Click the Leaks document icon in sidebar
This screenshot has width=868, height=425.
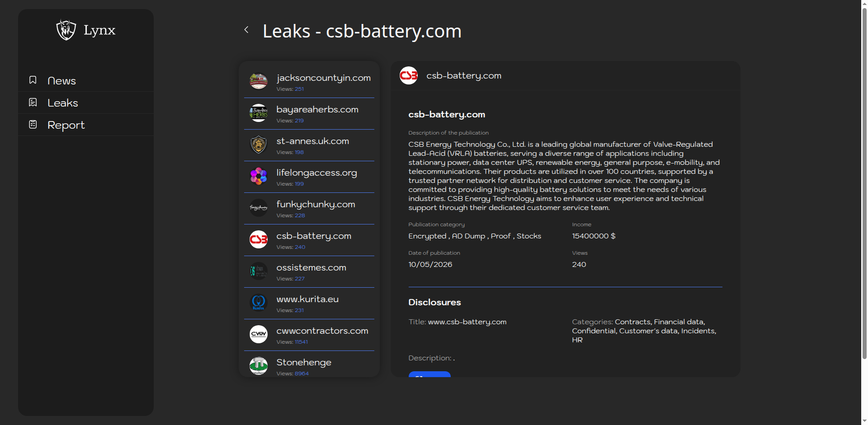click(x=33, y=102)
